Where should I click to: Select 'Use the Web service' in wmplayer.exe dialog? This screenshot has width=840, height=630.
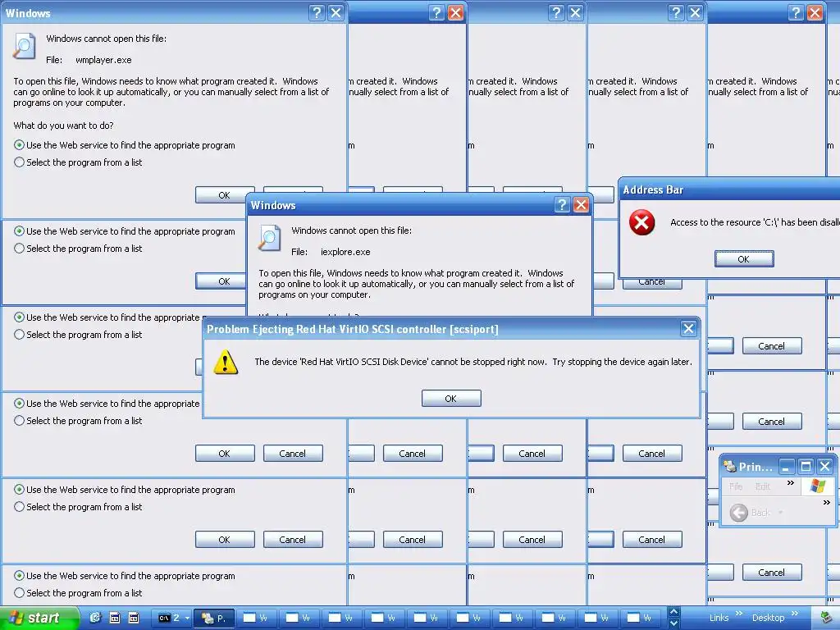tap(125, 145)
